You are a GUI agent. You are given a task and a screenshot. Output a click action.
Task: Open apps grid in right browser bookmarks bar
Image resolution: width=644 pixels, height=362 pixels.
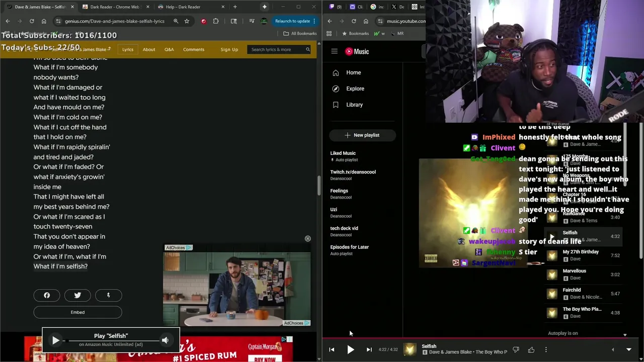[x=329, y=33]
